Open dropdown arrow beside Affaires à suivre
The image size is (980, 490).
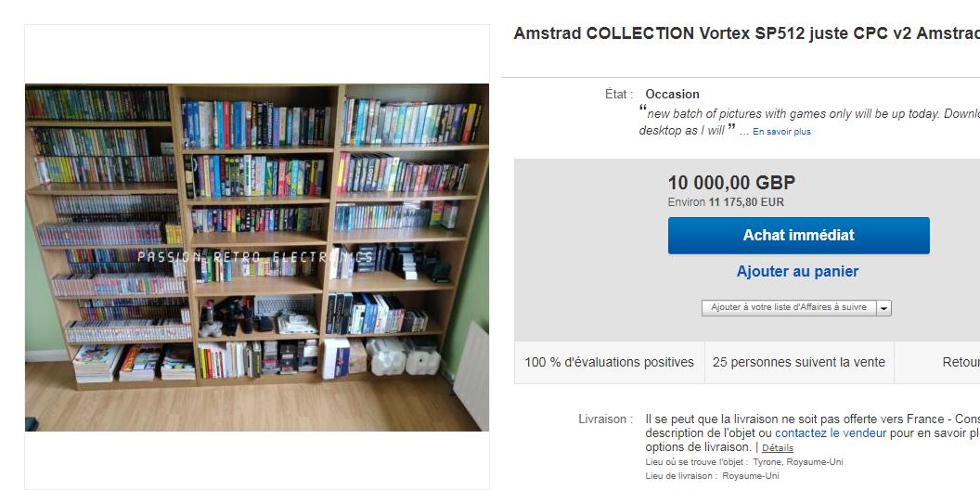(883, 308)
